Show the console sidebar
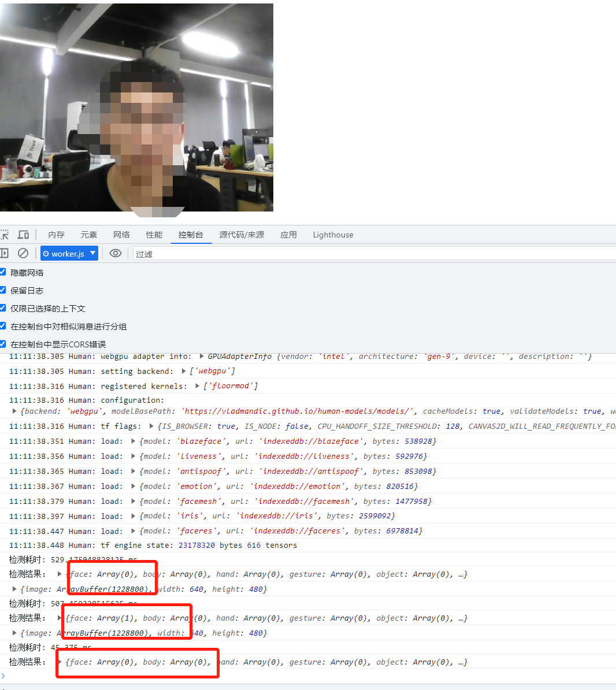The width and height of the screenshot is (616, 690). (5, 253)
